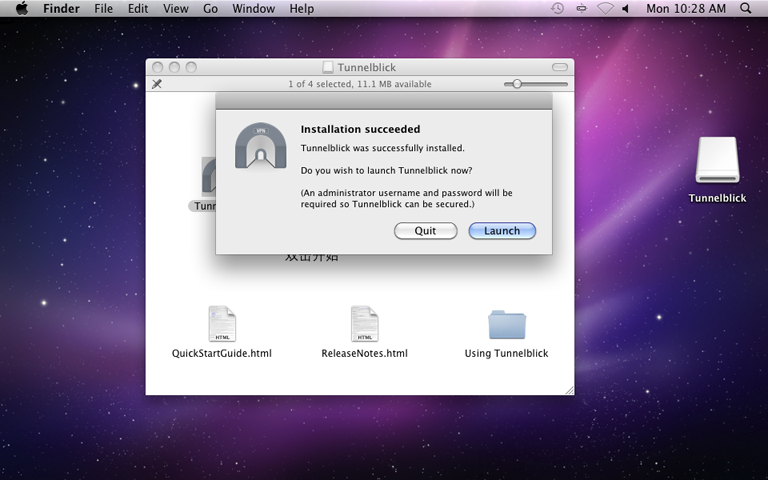The height and width of the screenshot is (480, 768).
Task: Open the Apple menu
Action: point(22,8)
